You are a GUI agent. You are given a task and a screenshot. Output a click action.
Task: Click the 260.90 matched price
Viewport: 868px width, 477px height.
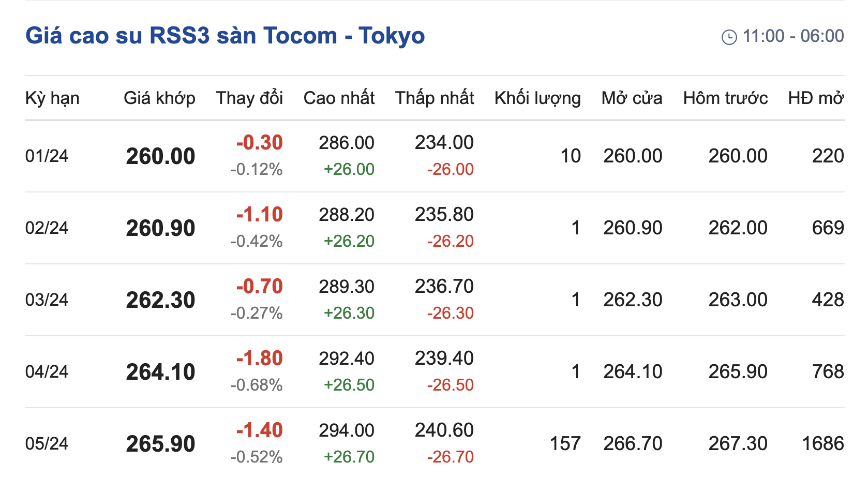click(x=160, y=228)
